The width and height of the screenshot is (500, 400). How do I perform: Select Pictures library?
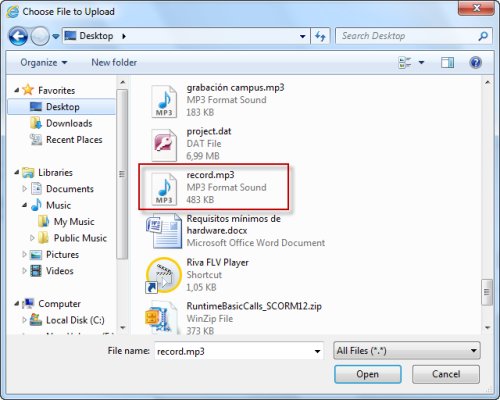[62, 255]
